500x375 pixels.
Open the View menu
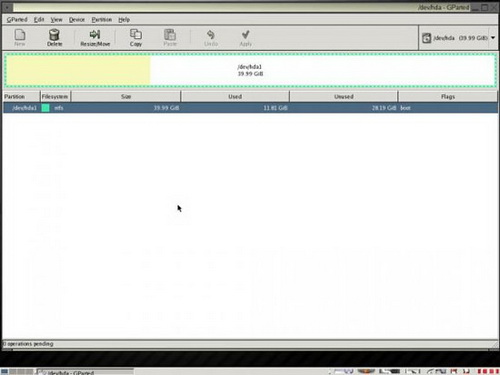(x=56, y=20)
